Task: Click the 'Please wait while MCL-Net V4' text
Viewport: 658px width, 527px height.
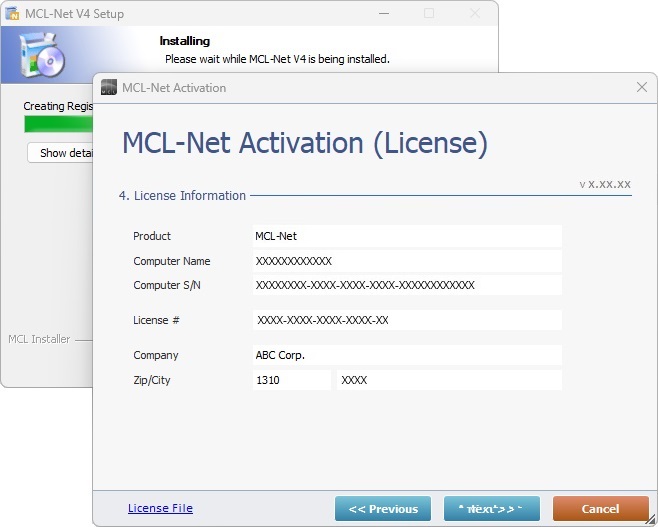Action: pyautogui.click(x=277, y=59)
